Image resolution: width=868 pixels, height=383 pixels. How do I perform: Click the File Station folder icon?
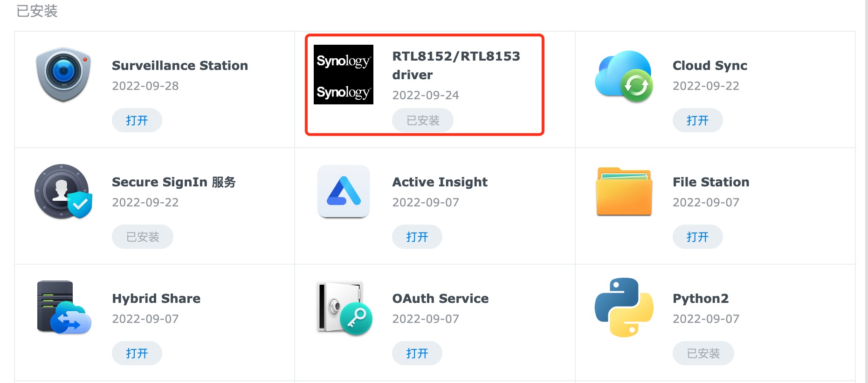pos(624,191)
